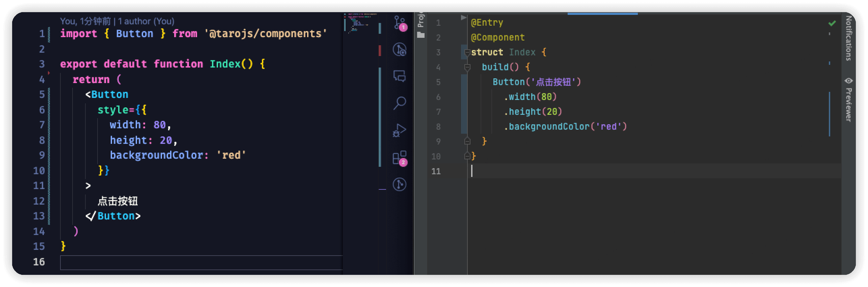Collapse the build() function fold marker
The height and width of the screenshot is (287, 868).
point(467,67)
